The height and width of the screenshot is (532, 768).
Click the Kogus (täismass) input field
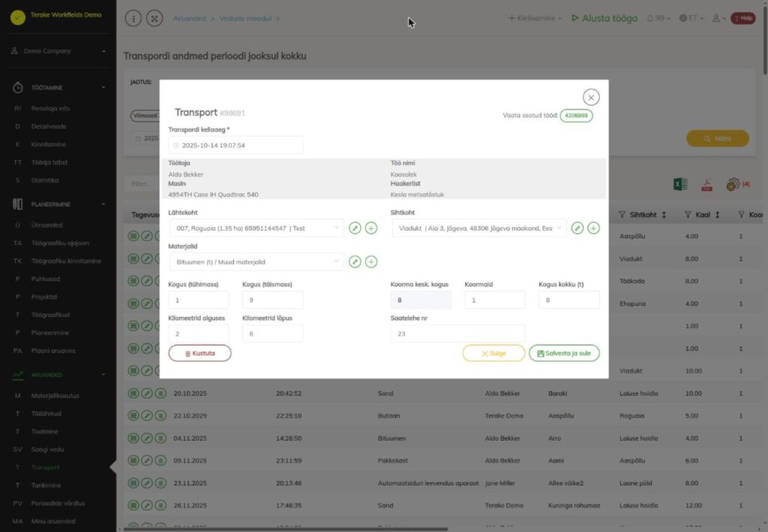click(273, 300)
